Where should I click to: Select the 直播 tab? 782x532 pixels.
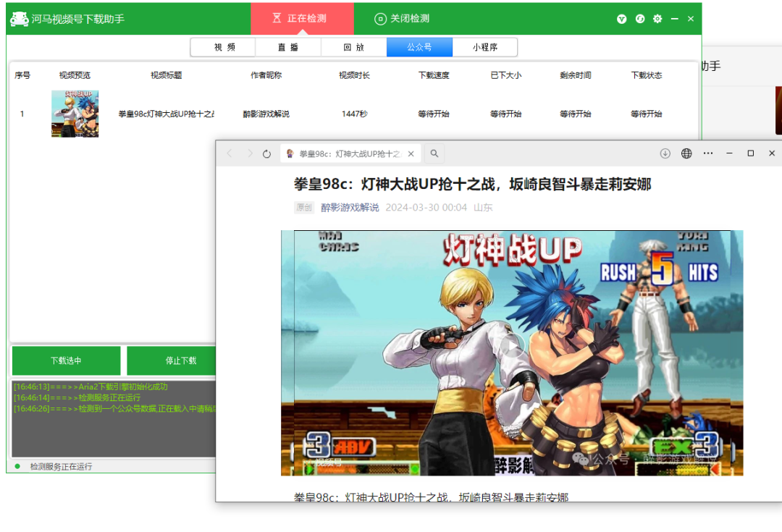pyautogui.click(x=288, y=46)
